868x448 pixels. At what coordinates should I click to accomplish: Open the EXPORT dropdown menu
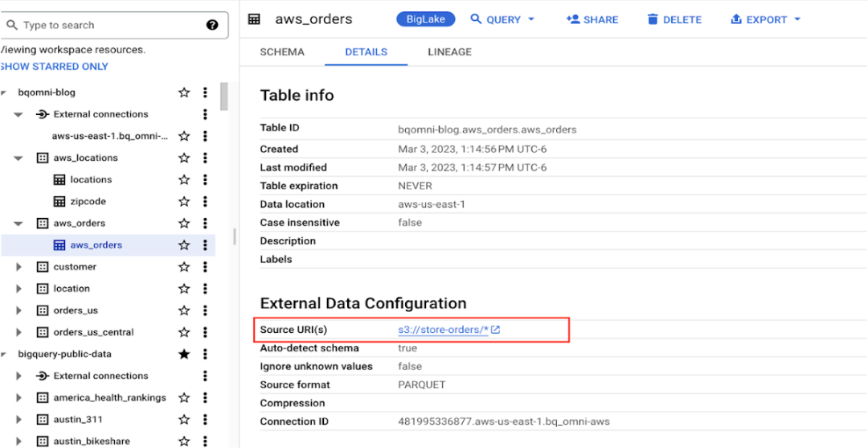click(766, 19)
